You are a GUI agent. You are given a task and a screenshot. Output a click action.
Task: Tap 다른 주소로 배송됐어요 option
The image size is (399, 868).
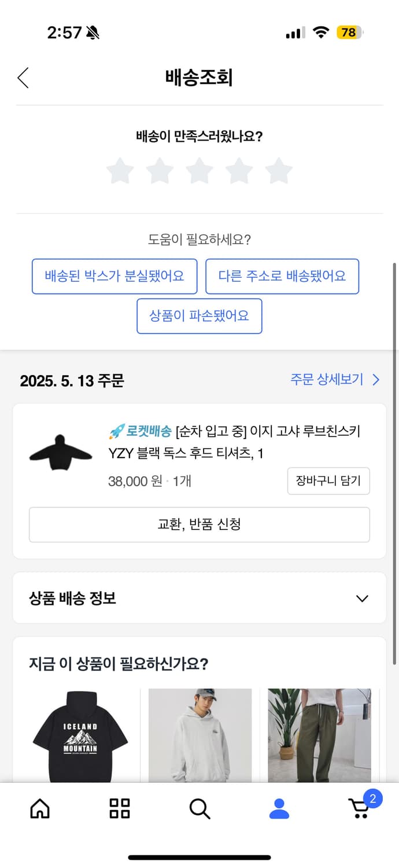pos(282,277)
